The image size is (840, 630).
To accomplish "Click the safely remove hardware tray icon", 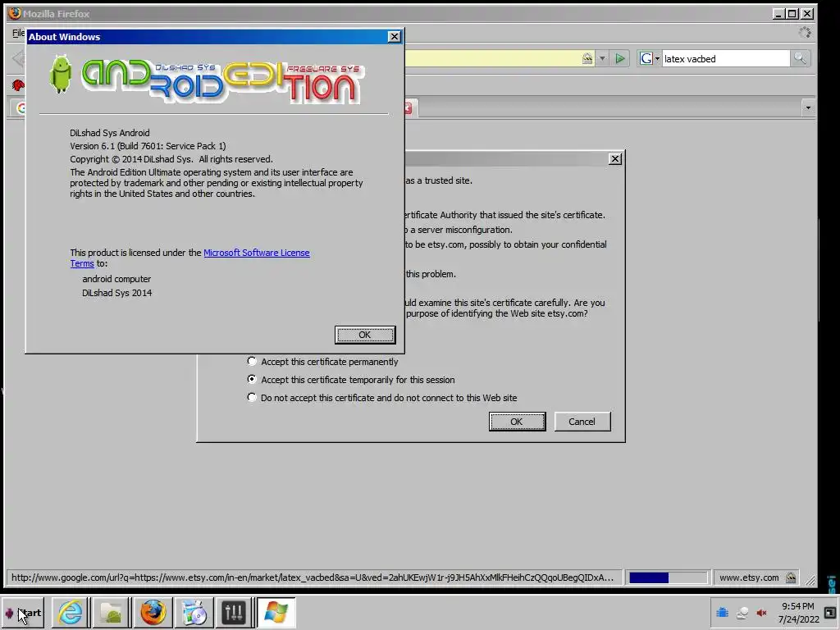I will 742,613.
